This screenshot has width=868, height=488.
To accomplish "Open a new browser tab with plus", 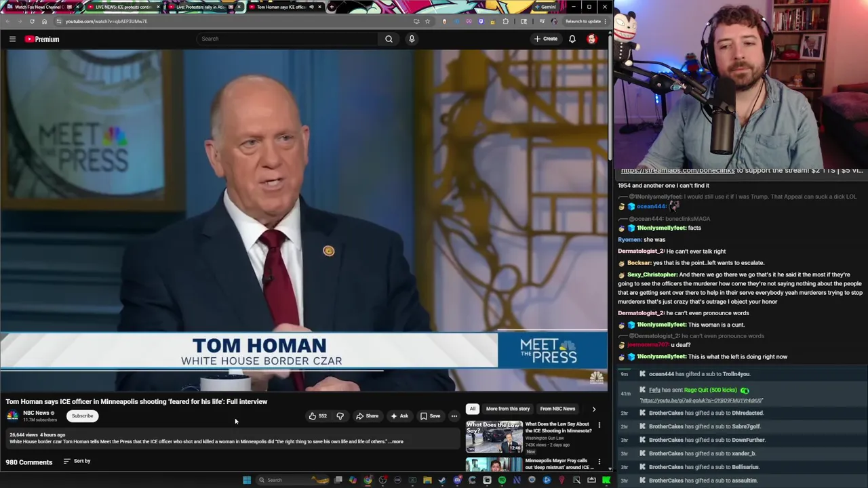I will (331, 7).
